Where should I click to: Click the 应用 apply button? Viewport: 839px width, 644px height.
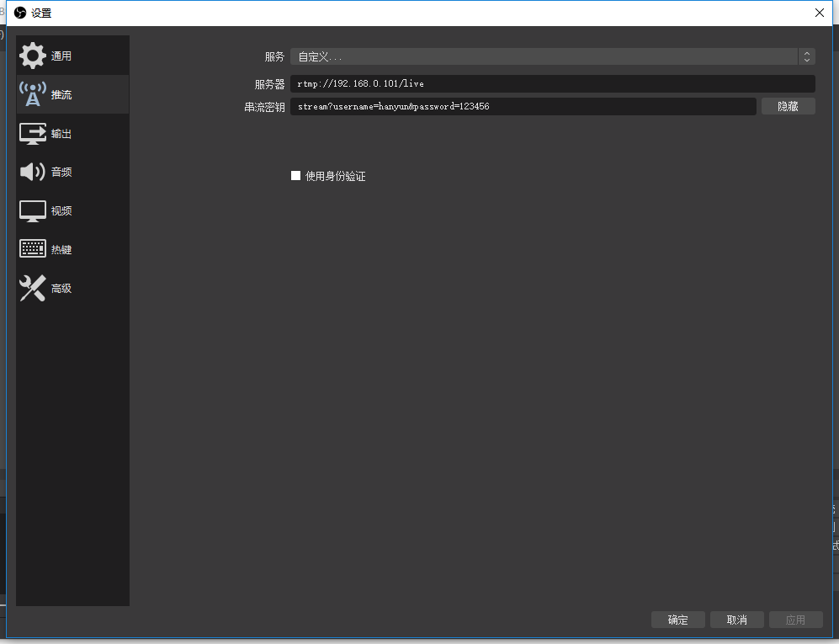pos(795,620)
